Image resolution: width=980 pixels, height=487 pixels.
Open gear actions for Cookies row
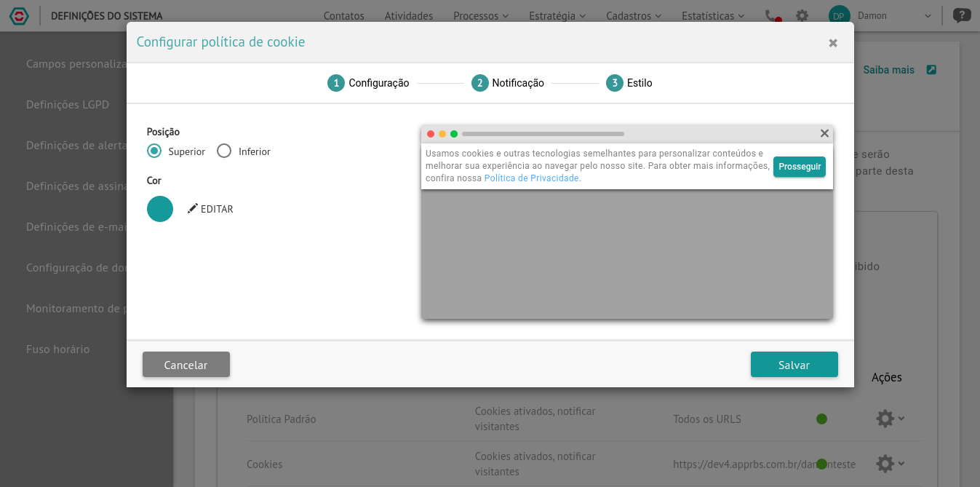coord(885,464)
